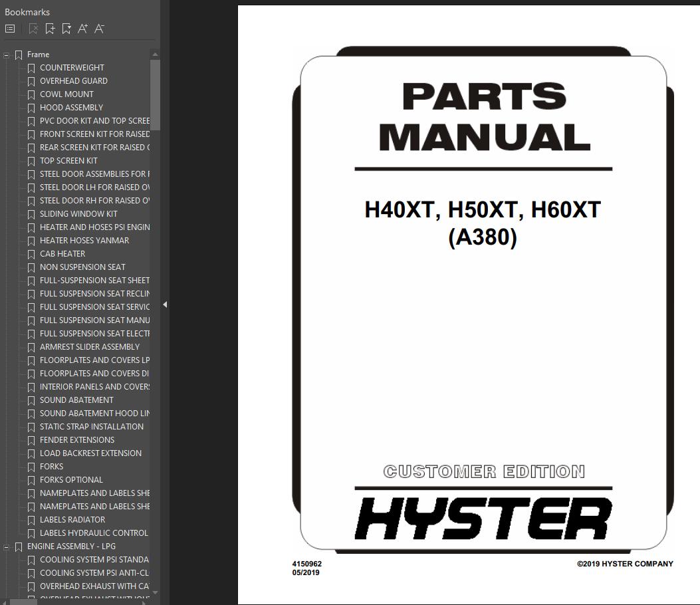Click the COUNTERWEIGHT bookmark icon
Screen dimensions: 700x605
point(31,68)
